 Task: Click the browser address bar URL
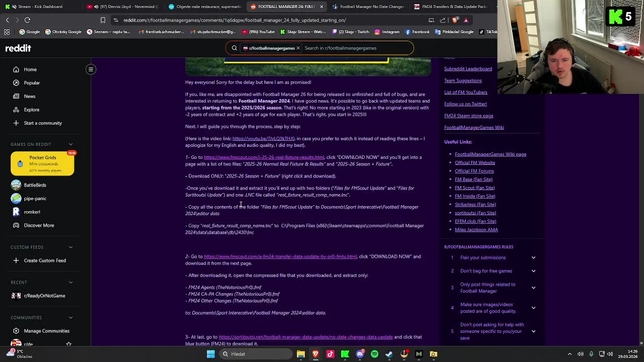pyautogui.click(x=234, y=20)
